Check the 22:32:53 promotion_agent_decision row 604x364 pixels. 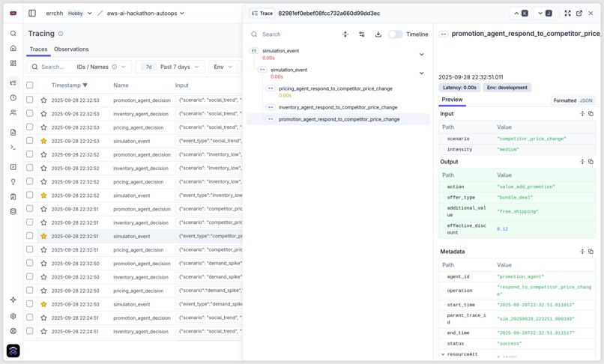(x=30, y=100)
